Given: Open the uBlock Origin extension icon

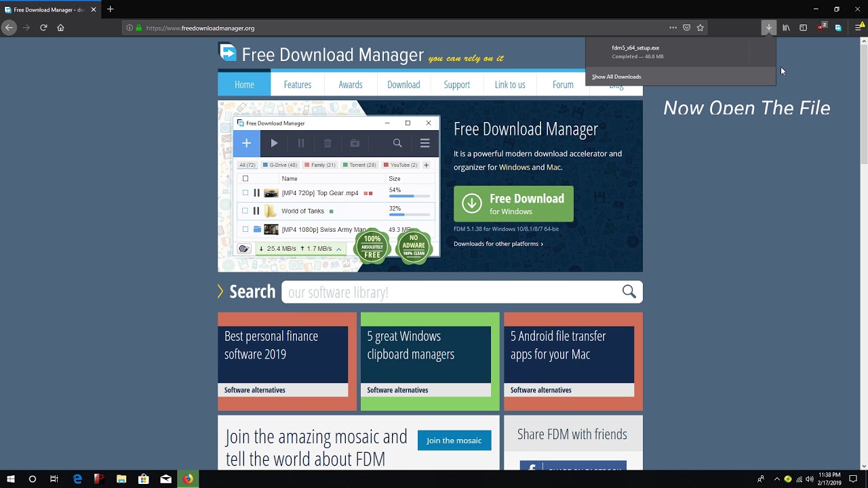Looking at the screenshot, I should click(822, 28).
